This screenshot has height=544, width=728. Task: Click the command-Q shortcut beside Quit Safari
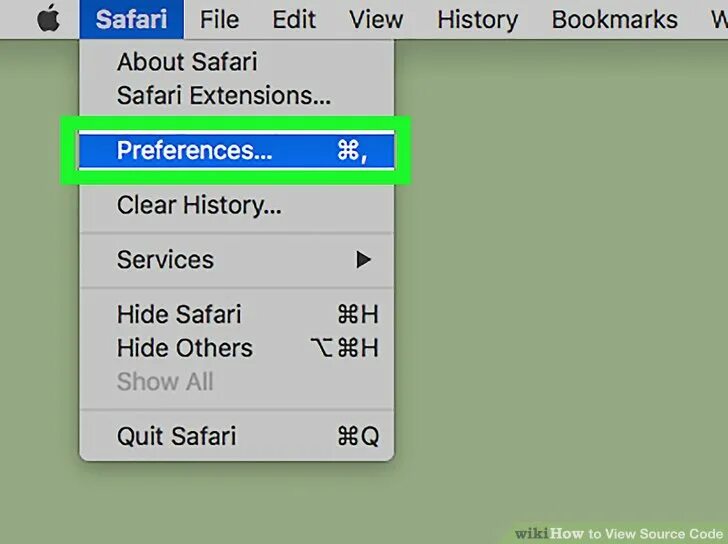point(358,436)
